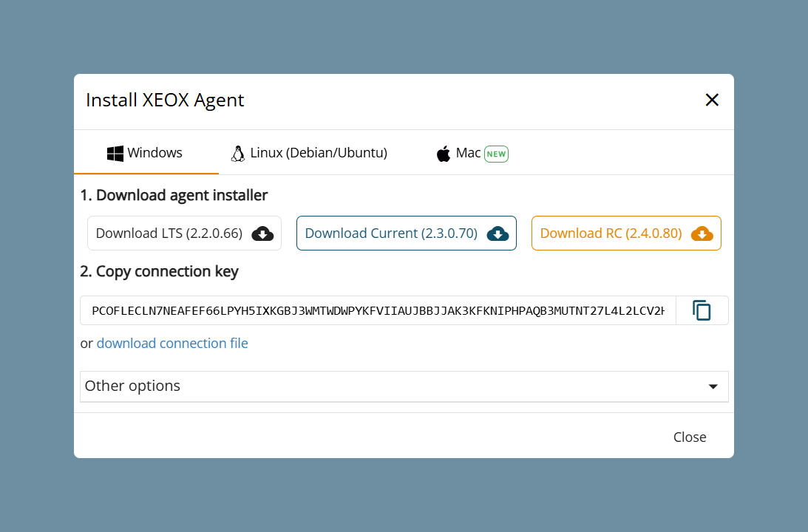The image size is (808, 532).
Task: Click the "2. Copy connection key" heading
Action: pyautogui.click(x=159, y=271)
